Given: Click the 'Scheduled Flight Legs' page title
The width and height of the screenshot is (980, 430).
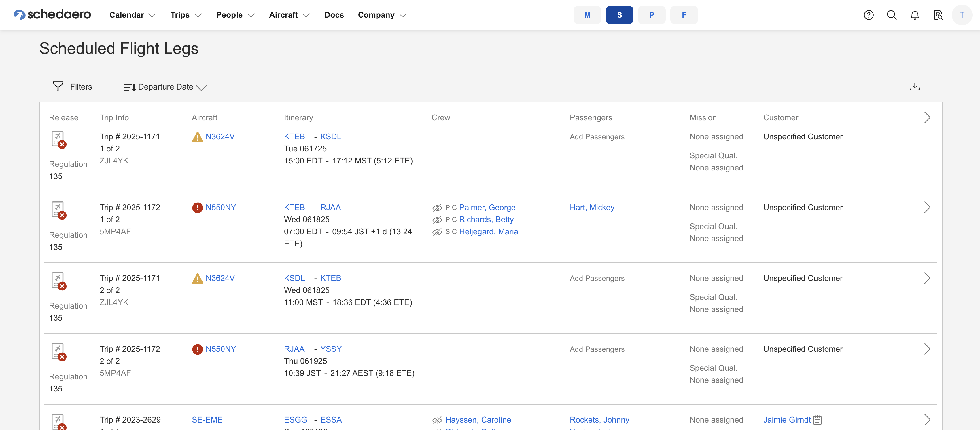Looking at the screenshot, I should 119,48.
